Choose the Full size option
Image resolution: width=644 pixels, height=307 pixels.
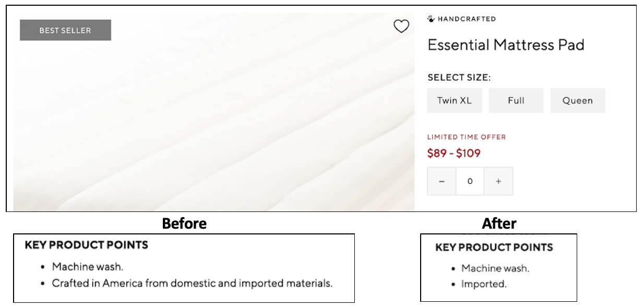[516, 101]
